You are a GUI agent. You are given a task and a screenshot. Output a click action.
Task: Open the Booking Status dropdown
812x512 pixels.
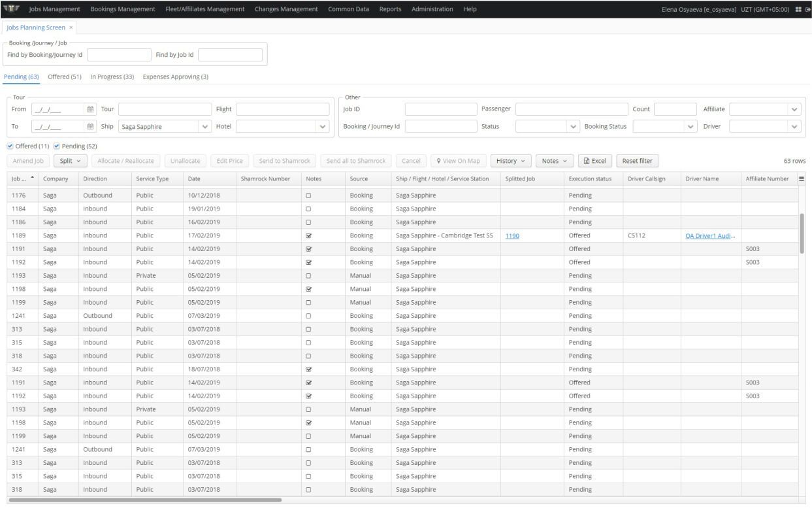tap(691, 127)
